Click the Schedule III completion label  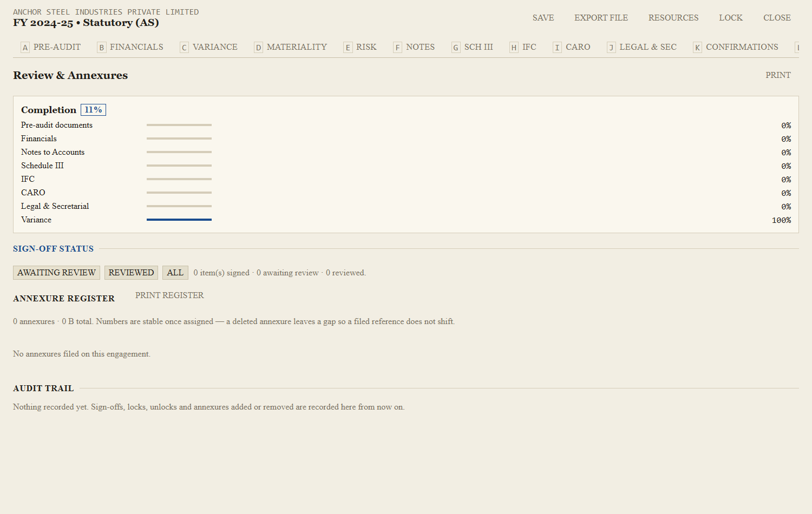[x=42, y=166]
